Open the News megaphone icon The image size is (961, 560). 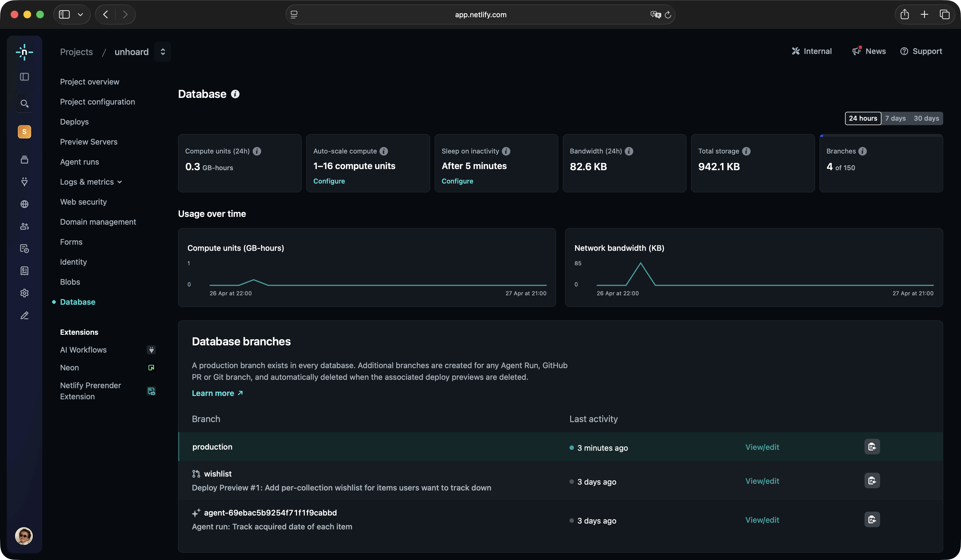856,51
